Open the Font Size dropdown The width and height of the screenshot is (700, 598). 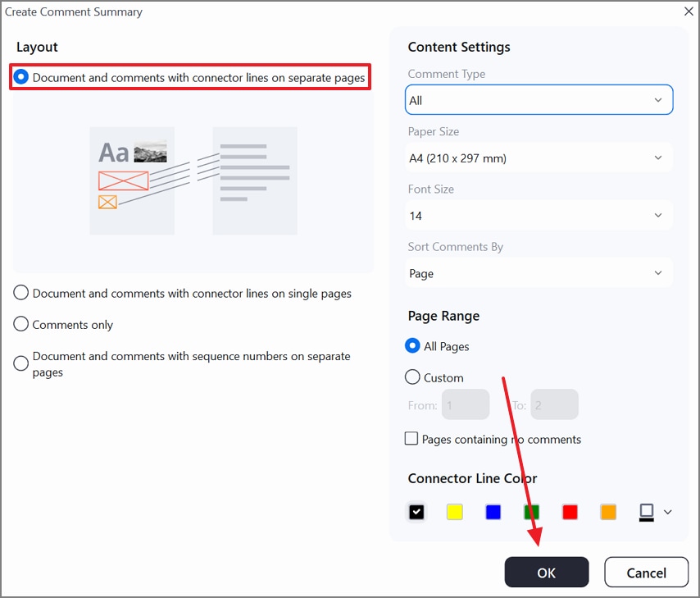(539, 215)
